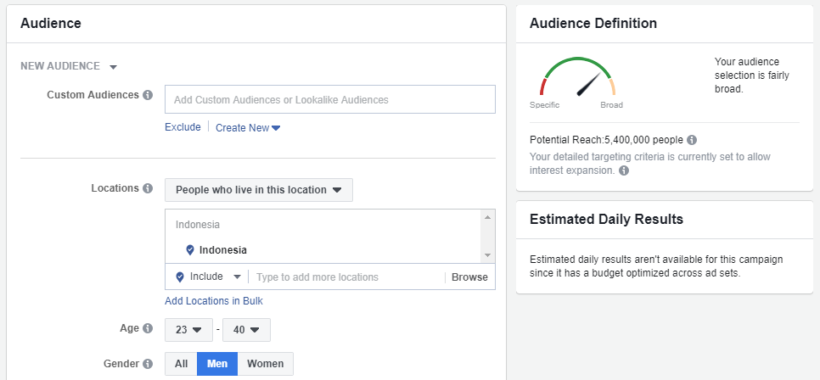Click the Exclude link
Viewport: 820px width, 380px height.
(183, 127)
